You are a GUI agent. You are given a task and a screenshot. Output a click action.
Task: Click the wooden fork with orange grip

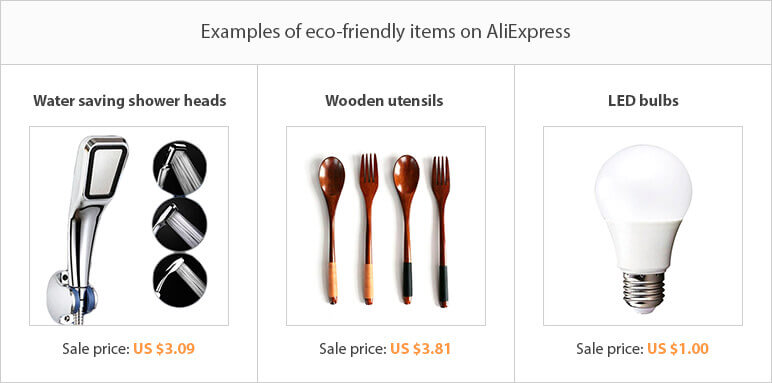(368, 229)
